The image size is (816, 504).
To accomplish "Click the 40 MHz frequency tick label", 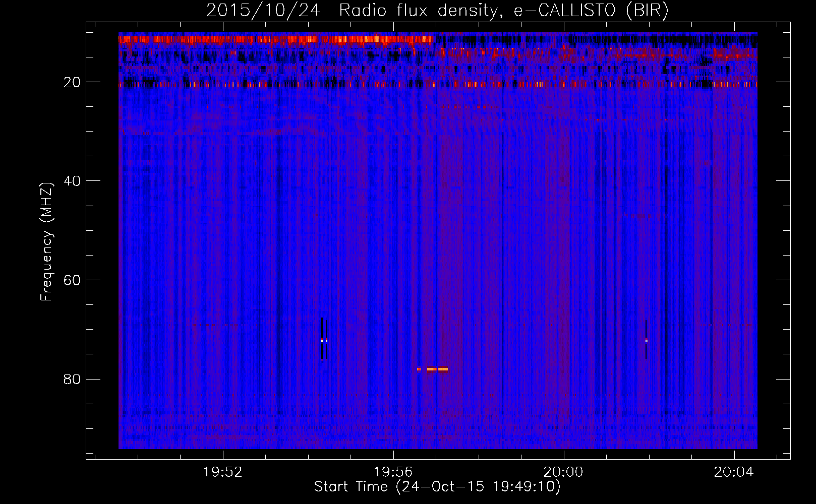I will (x=73, y=181).
